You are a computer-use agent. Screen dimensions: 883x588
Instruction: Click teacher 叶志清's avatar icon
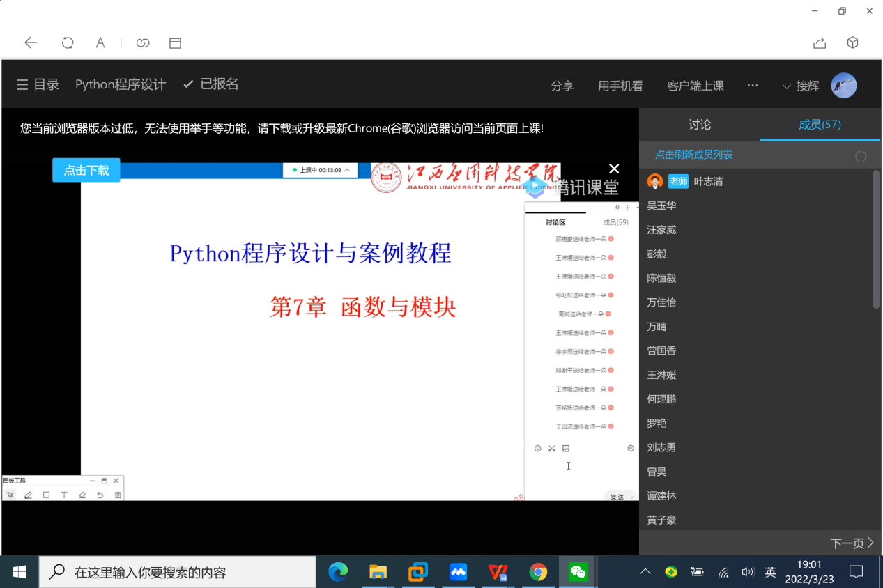coord(655,181)
